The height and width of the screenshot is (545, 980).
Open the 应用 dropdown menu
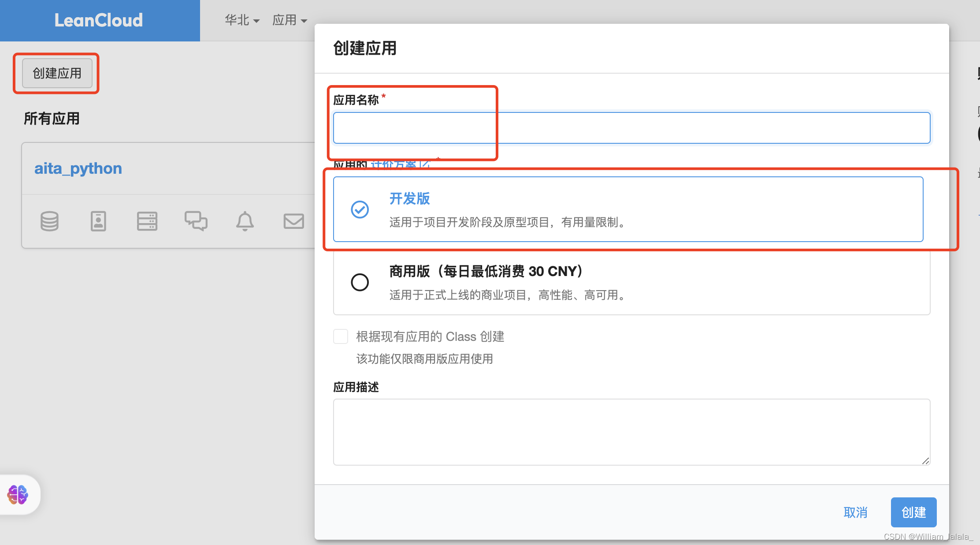click(290, 20)
